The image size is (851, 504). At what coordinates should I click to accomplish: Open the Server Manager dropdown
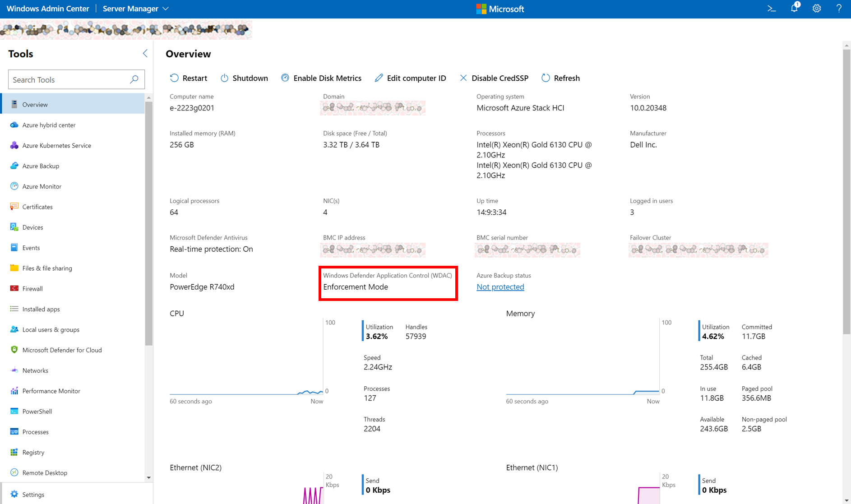tap(135, 8)
